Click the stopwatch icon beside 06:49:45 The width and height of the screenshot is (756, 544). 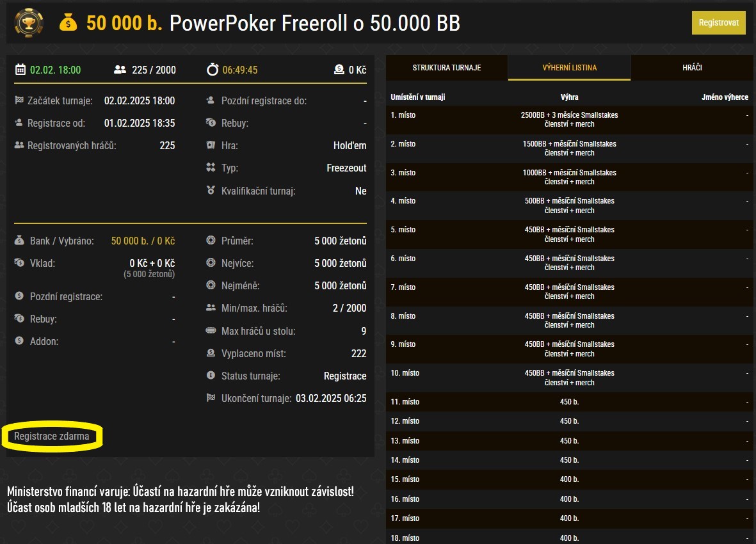pos(213,69)
